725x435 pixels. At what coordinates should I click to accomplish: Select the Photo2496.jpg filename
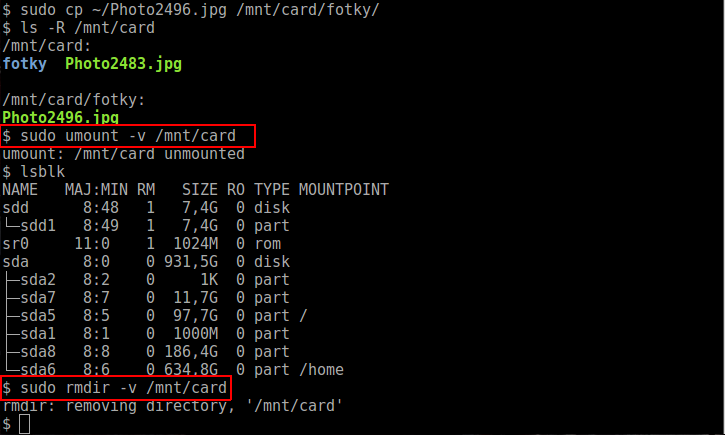pyautogui.click(x=60, y=118)
